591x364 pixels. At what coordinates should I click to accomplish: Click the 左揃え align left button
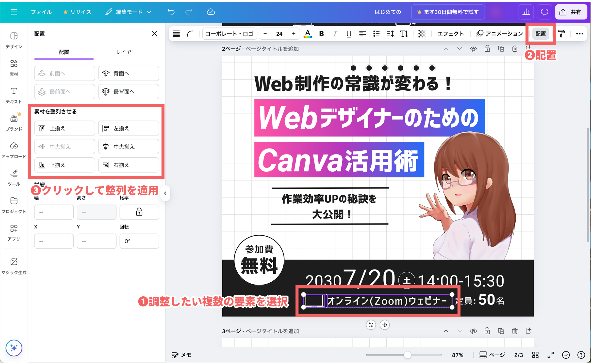pos(128,128)
